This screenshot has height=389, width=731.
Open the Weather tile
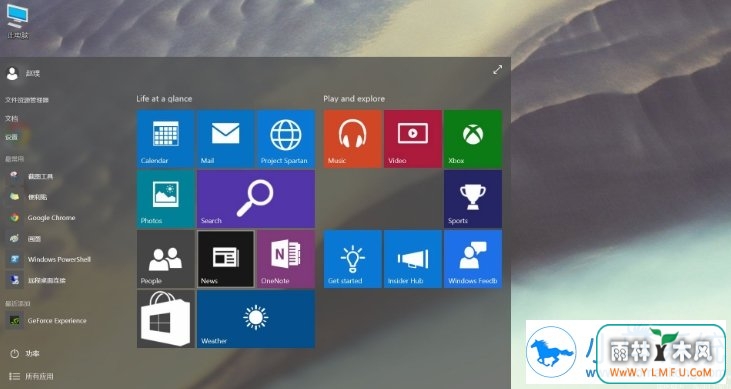[256, 319]
